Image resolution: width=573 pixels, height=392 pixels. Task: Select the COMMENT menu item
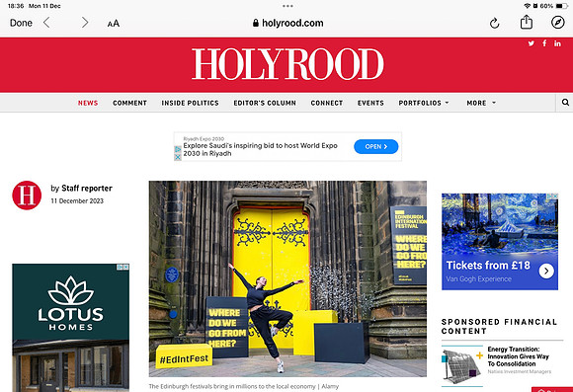coord(129,103)
